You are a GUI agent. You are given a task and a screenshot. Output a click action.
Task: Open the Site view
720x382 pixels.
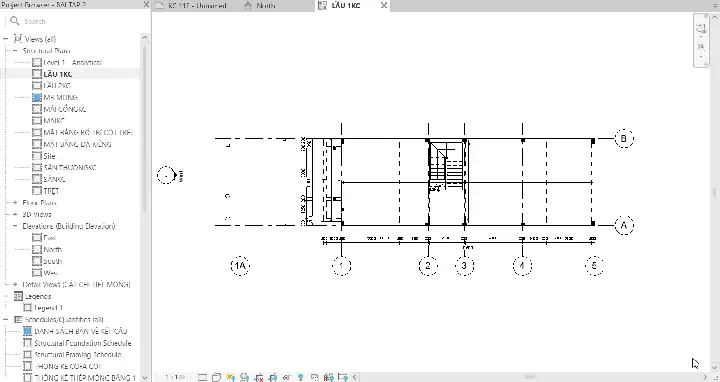click(49, 156)
